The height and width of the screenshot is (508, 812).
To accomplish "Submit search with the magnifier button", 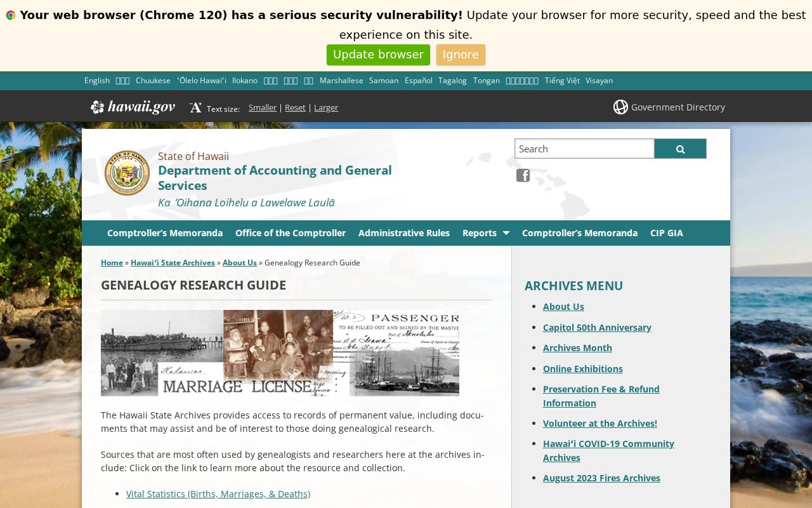I will coord(680,149).
